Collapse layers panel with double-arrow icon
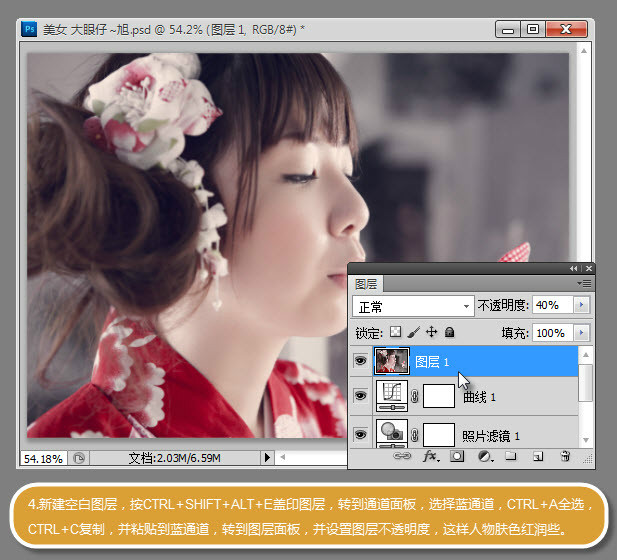The image size is (617, 560). 573,268
